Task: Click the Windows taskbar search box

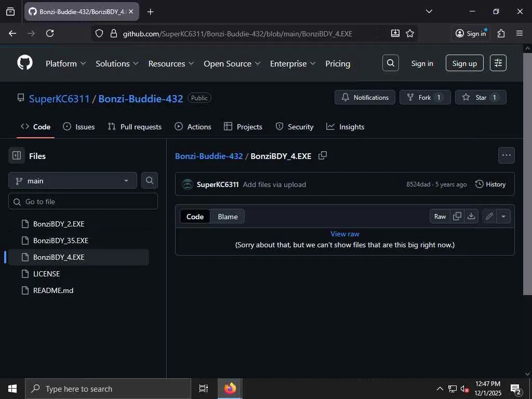Action: click(x=108, y=389)
